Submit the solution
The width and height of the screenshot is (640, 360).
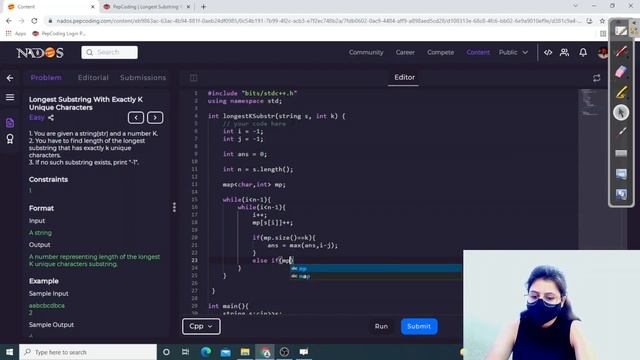(x=419, y=326)
